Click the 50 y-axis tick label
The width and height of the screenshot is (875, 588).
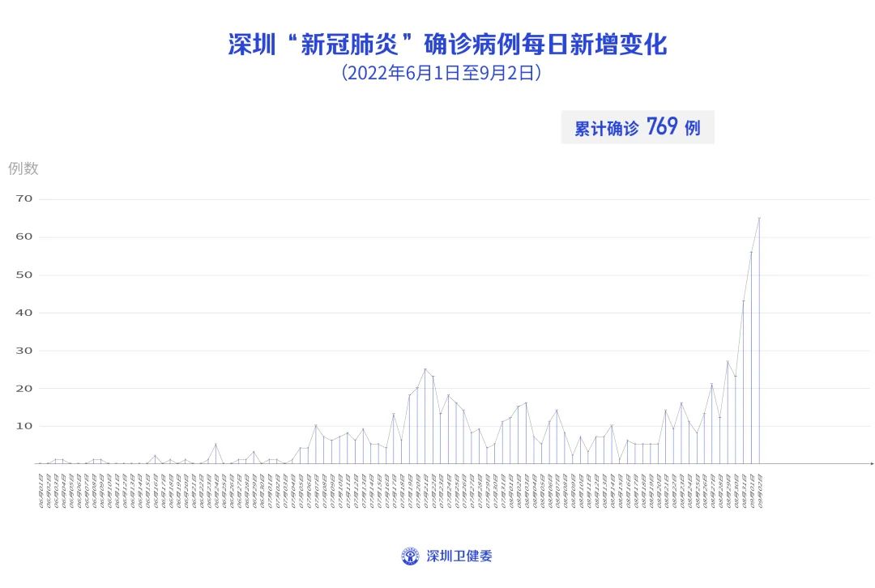(x=23, y=275)
